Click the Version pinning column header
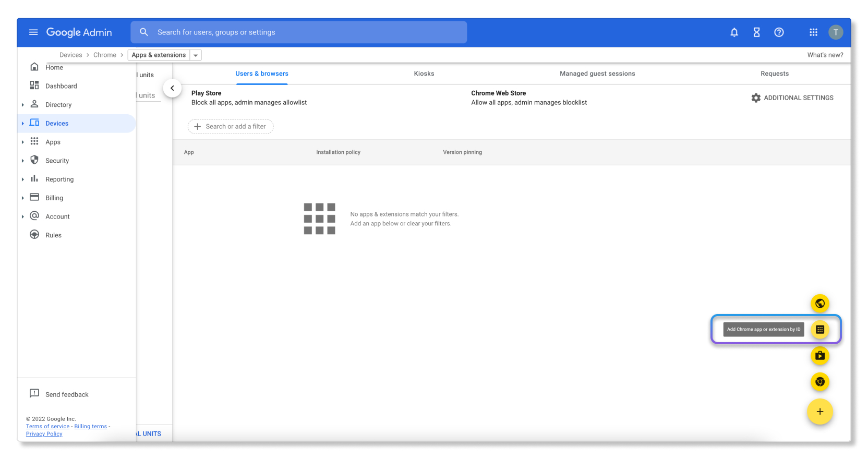Screen dimensions: 868x459 tap(462, 152)
